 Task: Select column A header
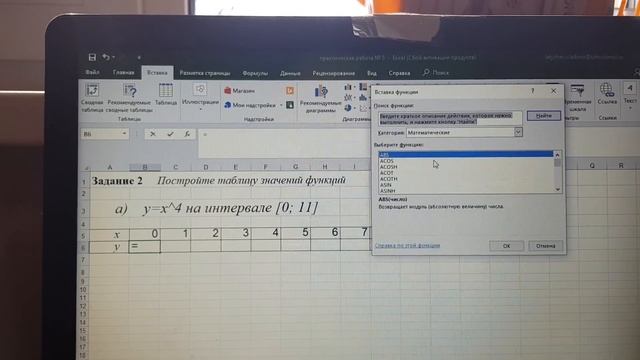coord(109,167)
